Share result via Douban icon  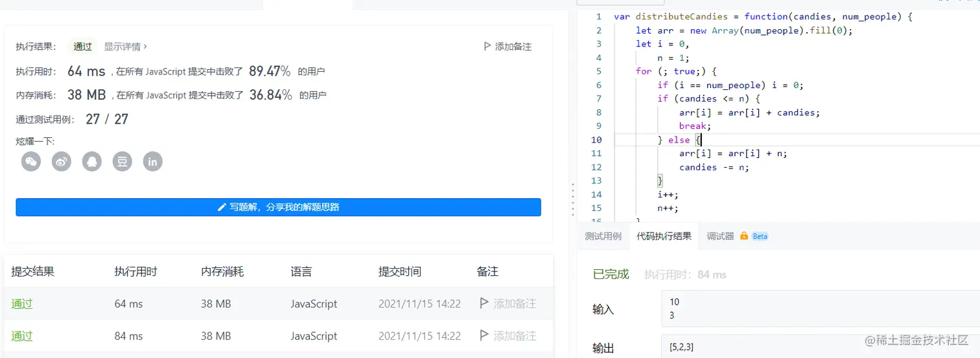(x=122, y=161)
